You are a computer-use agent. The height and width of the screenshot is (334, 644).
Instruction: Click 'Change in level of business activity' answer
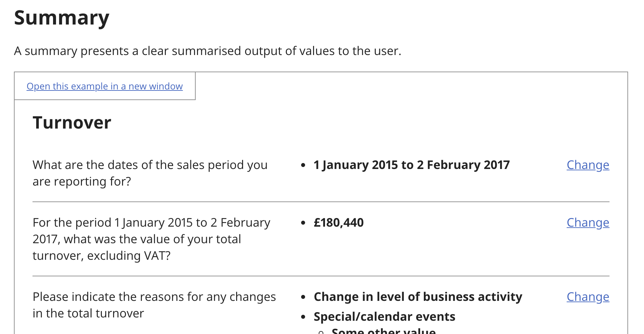[x=418, y=297]
